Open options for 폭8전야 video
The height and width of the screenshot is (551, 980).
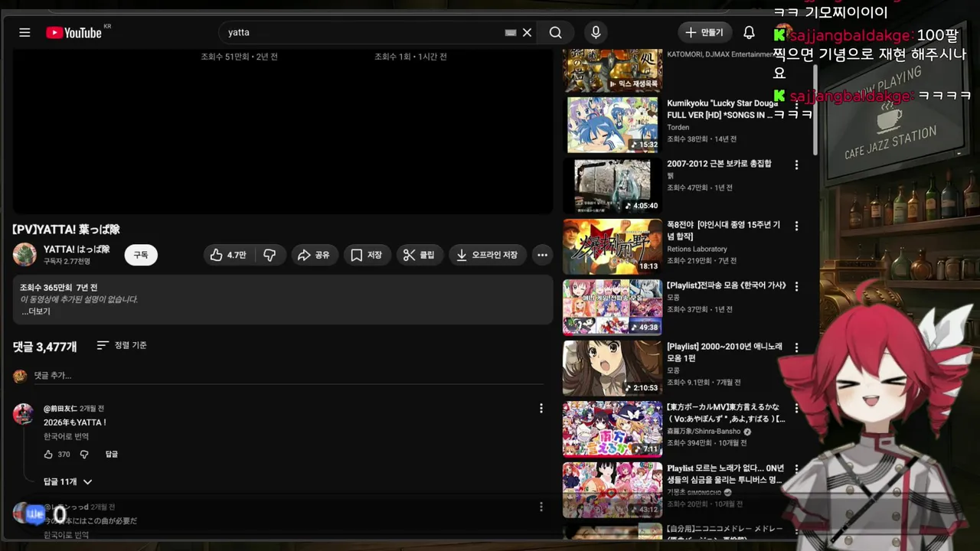coord(796,226)
